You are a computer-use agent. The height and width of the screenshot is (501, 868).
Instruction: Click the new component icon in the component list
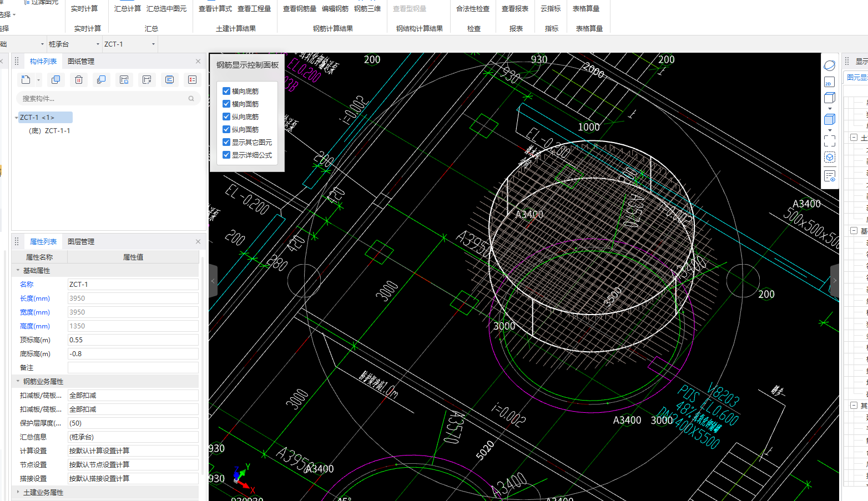coord(26,80)
